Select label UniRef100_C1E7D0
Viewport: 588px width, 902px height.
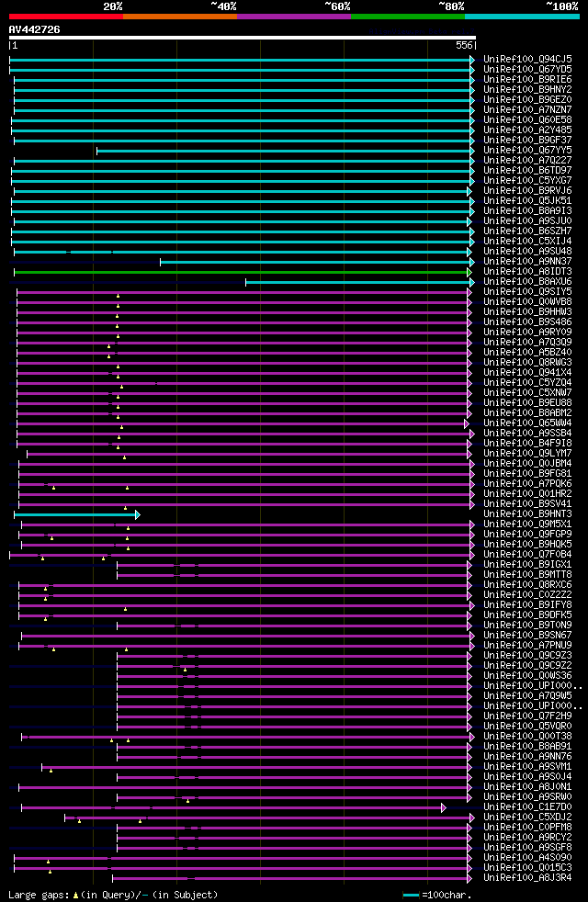click(527, 807)
